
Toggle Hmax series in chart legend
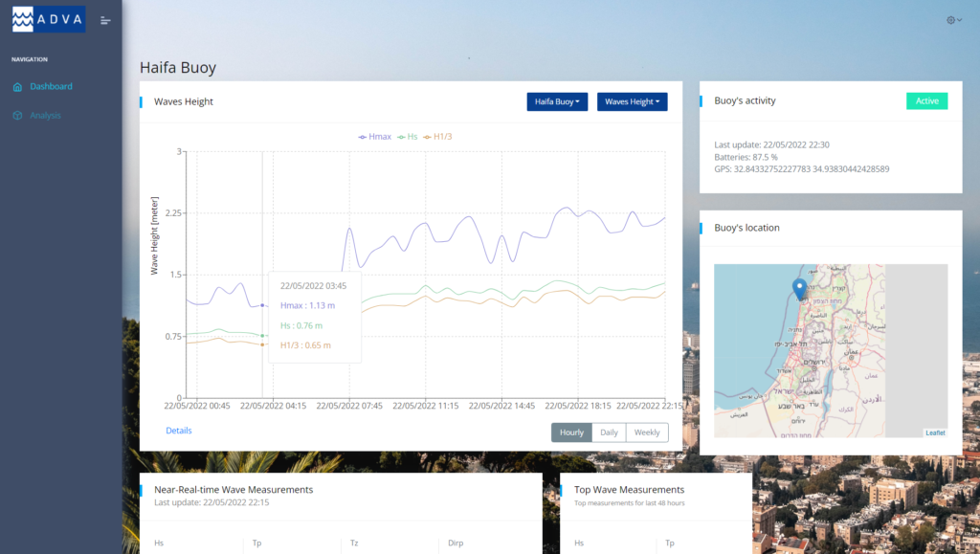click(374, 137)
